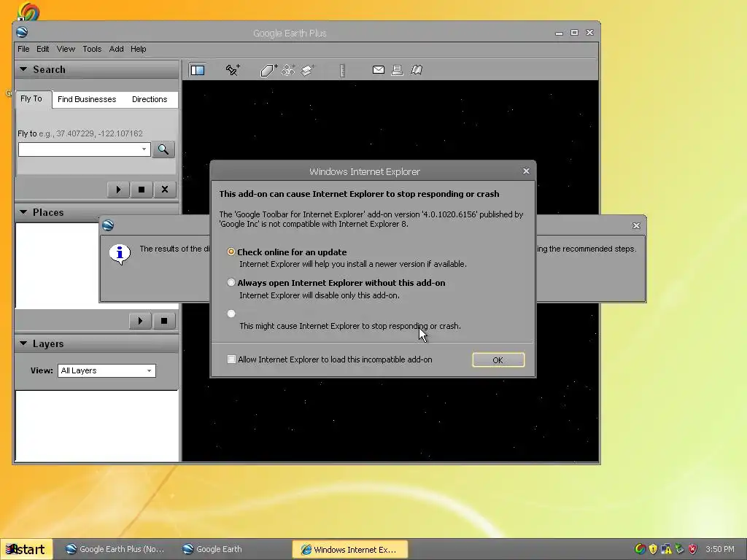The height and width of the screenshot is (560, 747).
Task: Open the File menu
Action: tap(23, 49)
